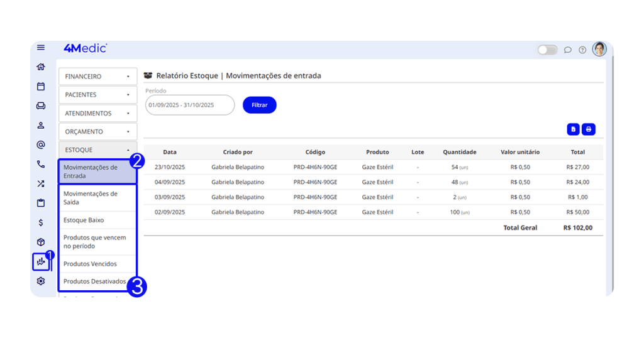
Task: Click the phone icon in sidebar
Action: [x=41, y=165]
